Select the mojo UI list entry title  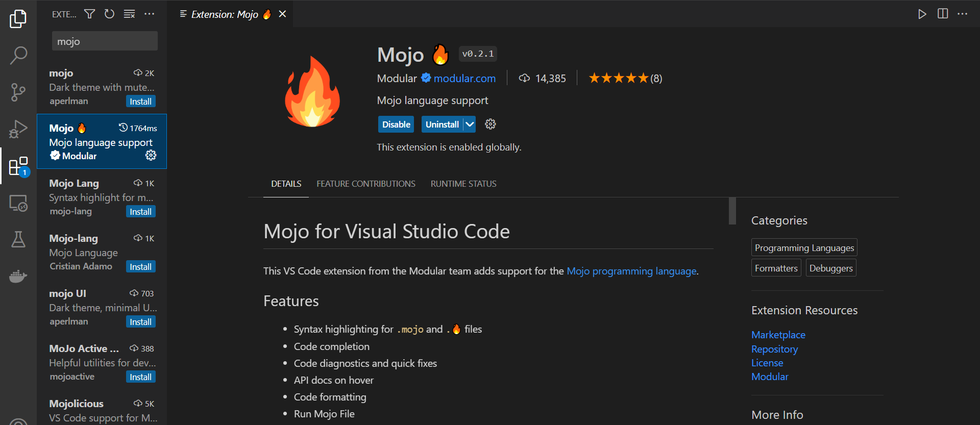[x=68, y=293]
